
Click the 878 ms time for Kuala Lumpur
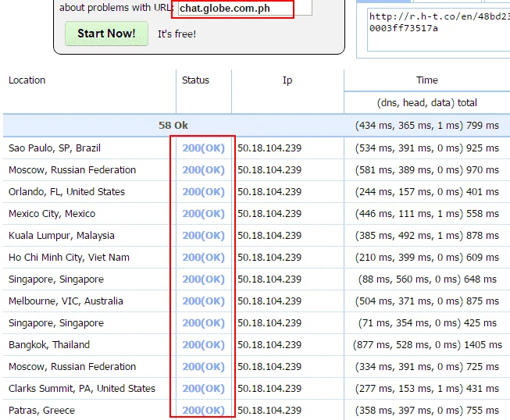[x=483, y=235]
